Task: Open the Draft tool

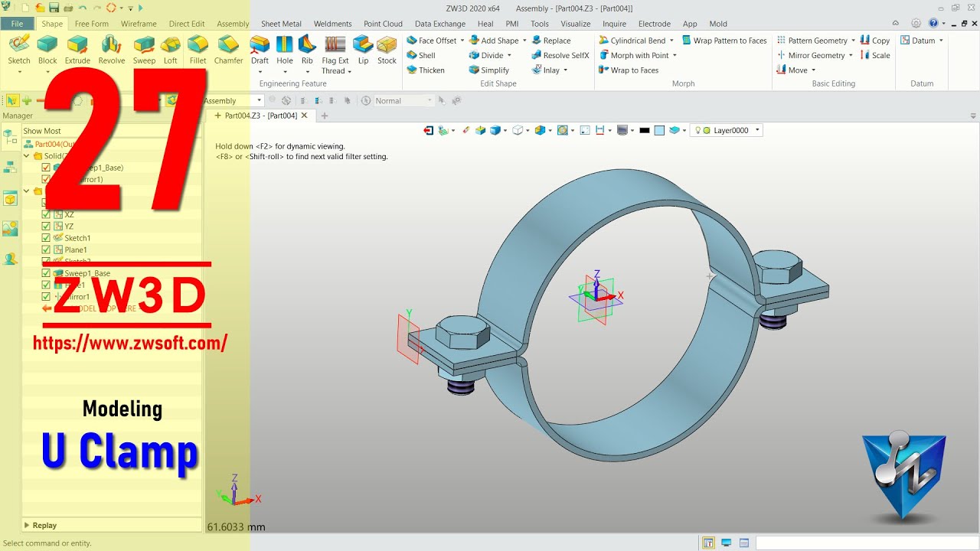Action: coord(260,50)
